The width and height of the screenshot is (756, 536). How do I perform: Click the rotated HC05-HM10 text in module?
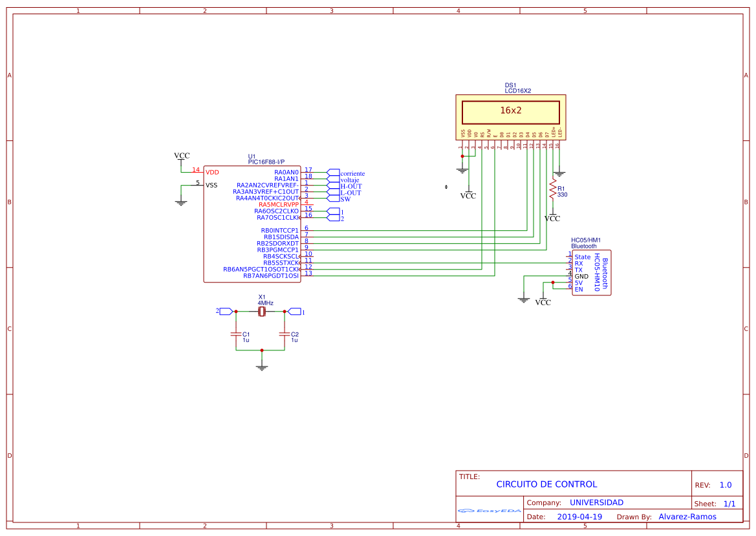click(x=597, y=272)
